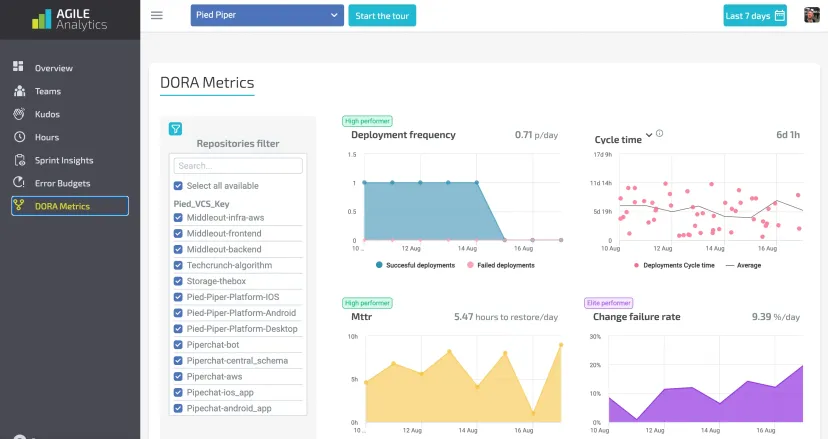Click the DORA Metrics page heading
The width and height of the screenshot is (828, 439).
(x=207, y=82)
